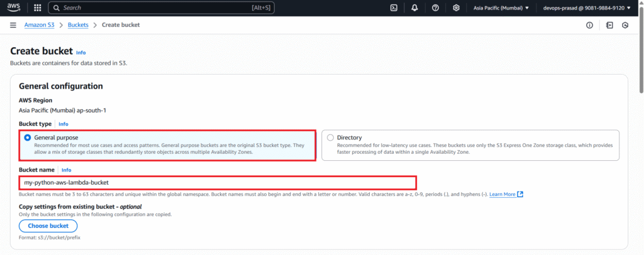The width and height of the screenshot is (644, 255).
Task: Open Info link next to Bucket type
Action: coord(64,124)
